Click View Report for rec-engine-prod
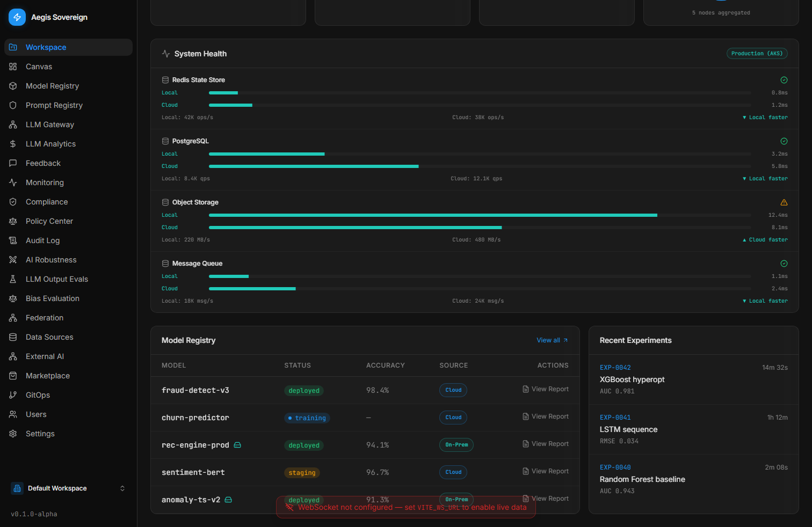Screen dimensions: 812x527 tap(546, 444)
